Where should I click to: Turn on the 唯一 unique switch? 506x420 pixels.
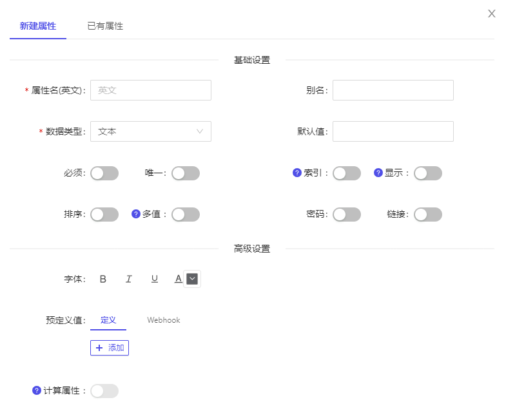click(x=186, y=173)
